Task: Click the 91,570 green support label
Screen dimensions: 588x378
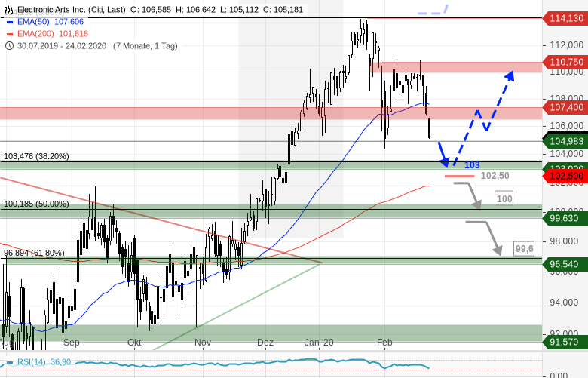Action: 565,343
